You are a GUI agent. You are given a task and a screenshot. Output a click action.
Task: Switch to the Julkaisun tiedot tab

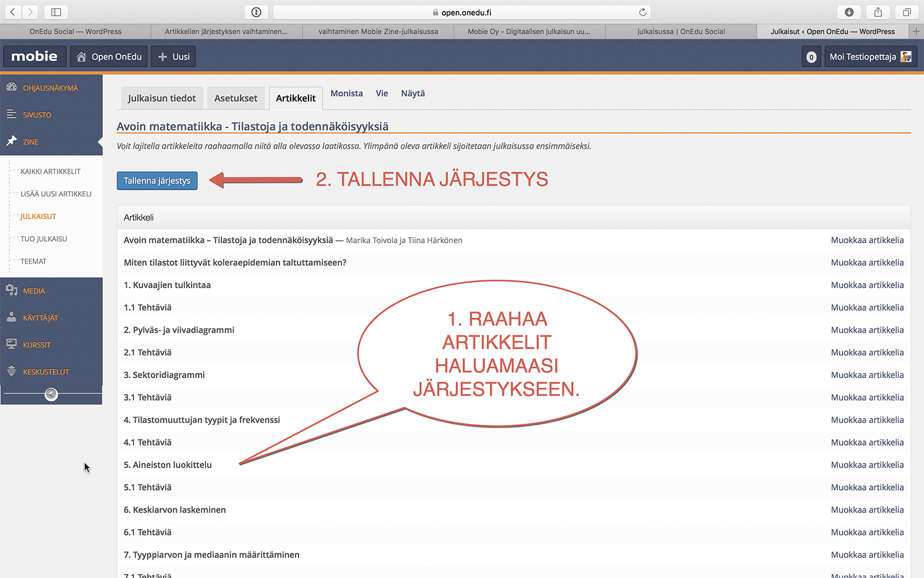162,98
